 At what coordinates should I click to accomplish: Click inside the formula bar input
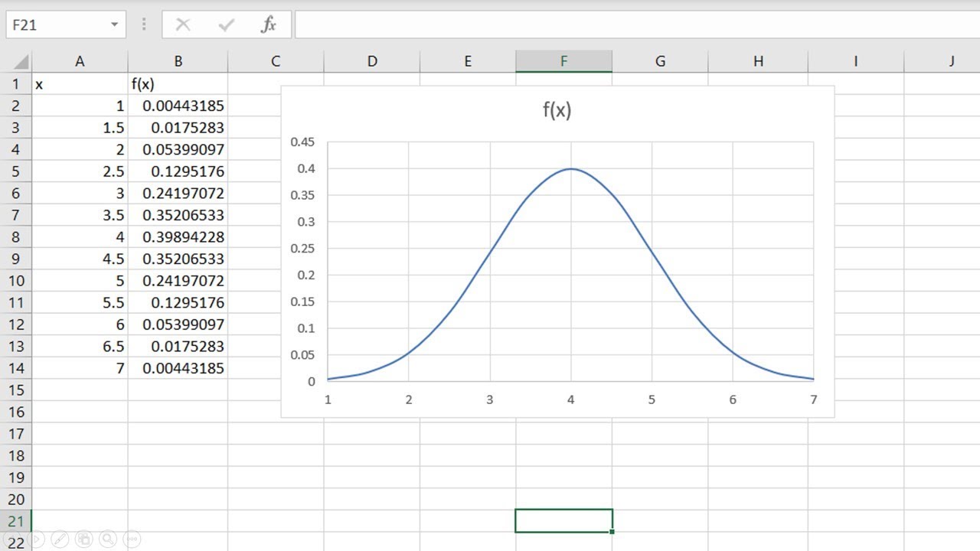click(635, 25)
